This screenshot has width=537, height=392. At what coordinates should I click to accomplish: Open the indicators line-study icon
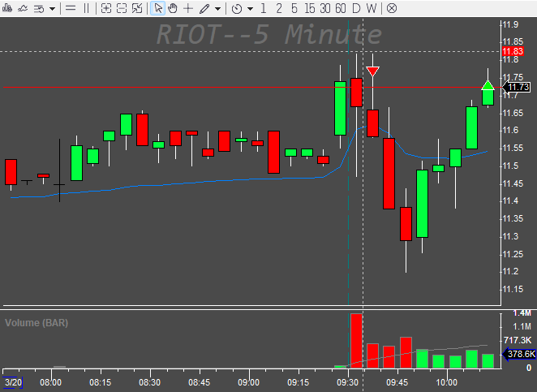click(x=23, y=8)
